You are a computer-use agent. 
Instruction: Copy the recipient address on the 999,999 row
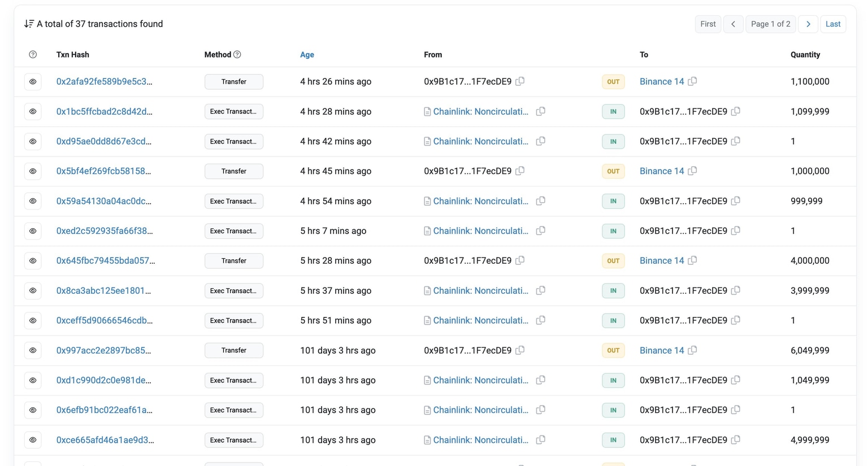click(735, 201)
